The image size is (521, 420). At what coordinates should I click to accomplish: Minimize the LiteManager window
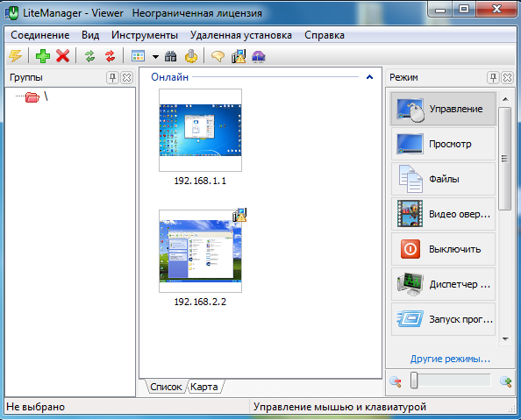[x=440, y=9]
